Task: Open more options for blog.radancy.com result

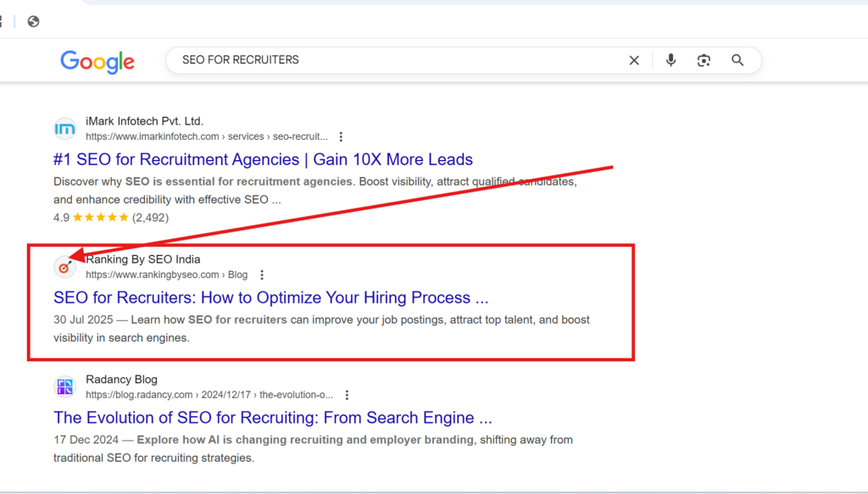Action: [347, 395]
